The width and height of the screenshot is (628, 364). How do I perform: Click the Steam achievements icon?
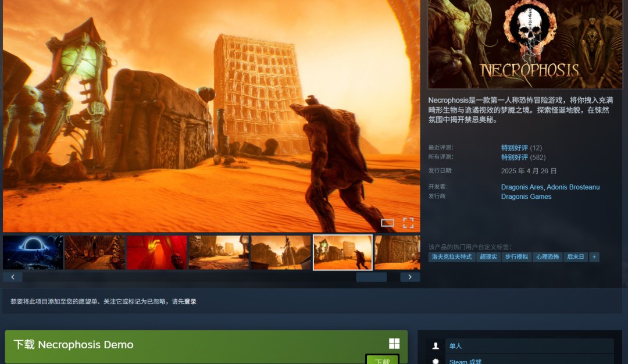(436, 361)
